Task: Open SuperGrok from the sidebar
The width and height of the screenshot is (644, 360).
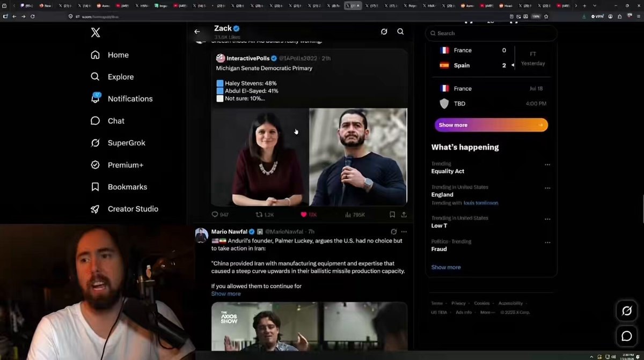Action: 118,143
